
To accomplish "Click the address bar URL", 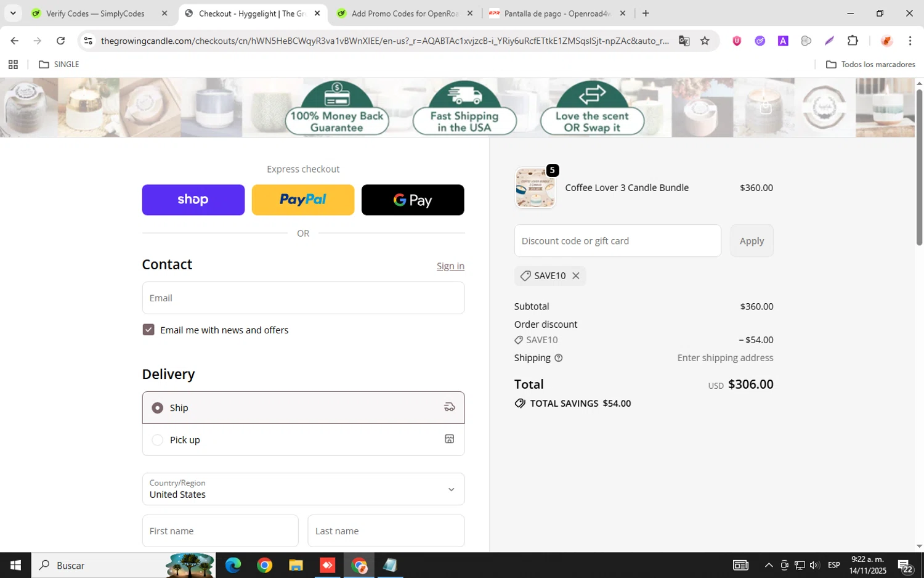I will [385, 41].
